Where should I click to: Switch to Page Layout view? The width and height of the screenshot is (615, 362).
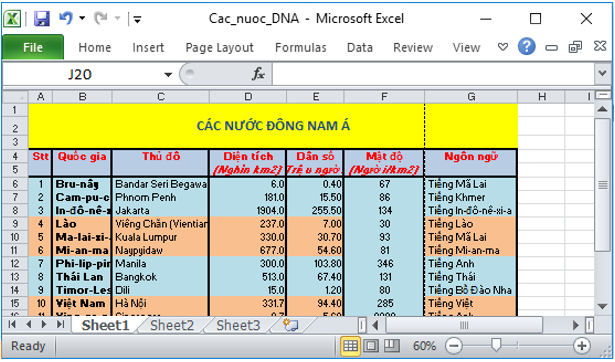(x=371, y=346)
